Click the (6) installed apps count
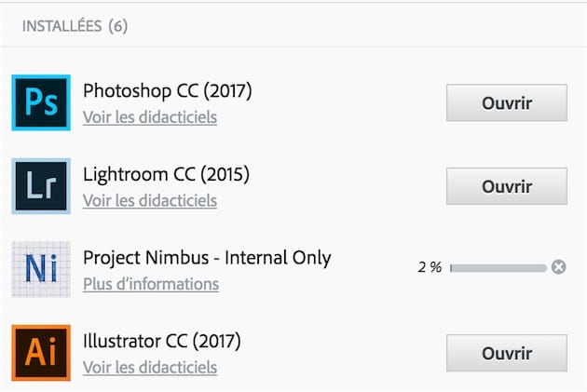The height and width of the screenshot is (392, 587). [118, 26]
